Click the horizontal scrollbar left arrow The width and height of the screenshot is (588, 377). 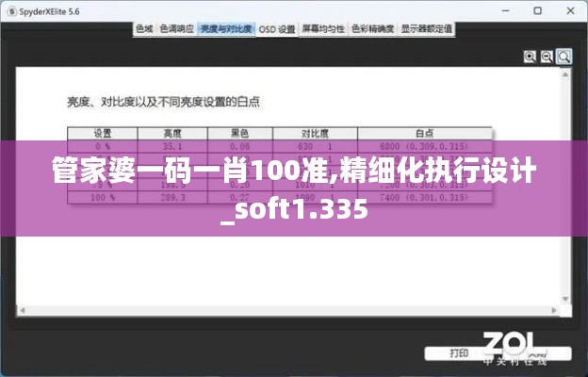(x=22, y=310)
